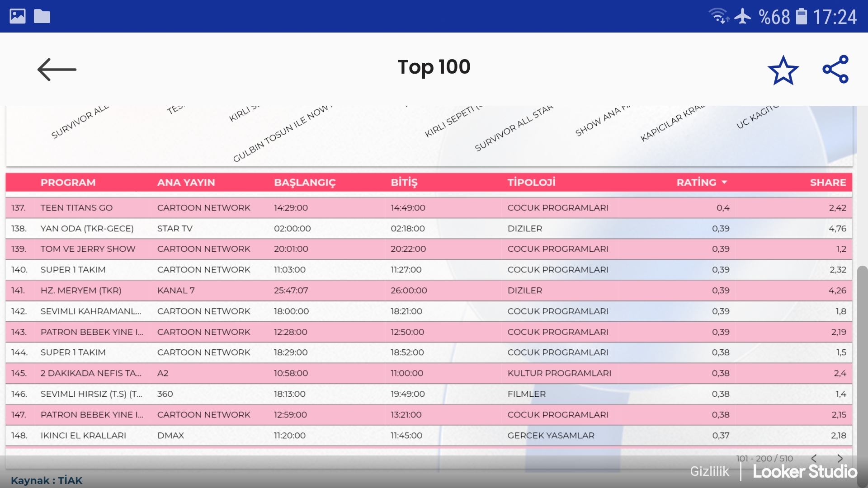The width and height of the screenshot is (868, 488).
Task: Click GULBIN TOSUN ILE NOW chart label
Action: [x=283, y=134]
